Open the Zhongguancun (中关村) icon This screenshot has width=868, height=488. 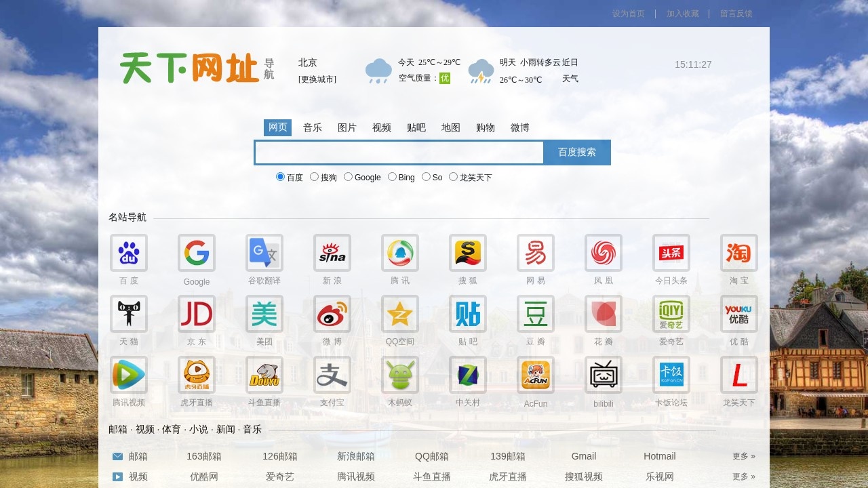click(468, 375)
